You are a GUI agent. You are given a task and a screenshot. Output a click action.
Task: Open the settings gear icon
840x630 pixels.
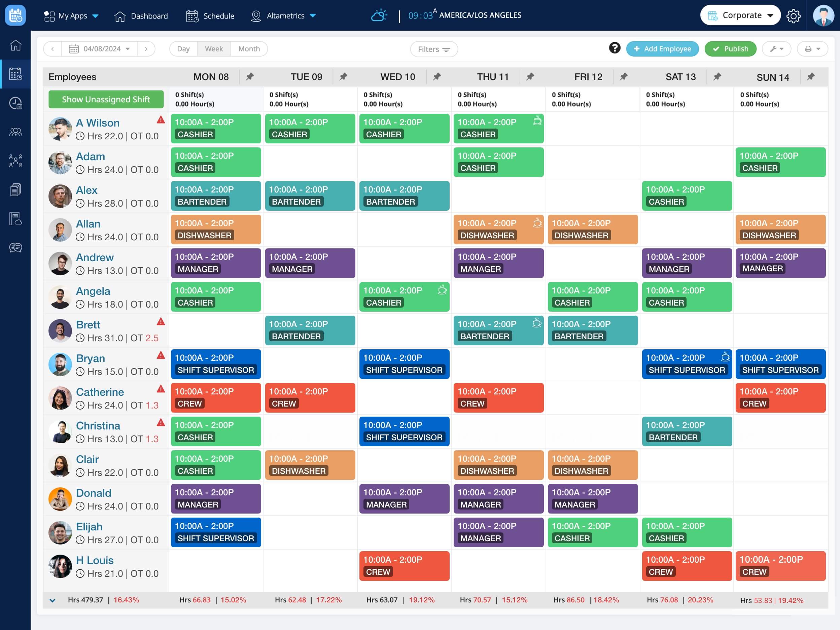[793, 16]
